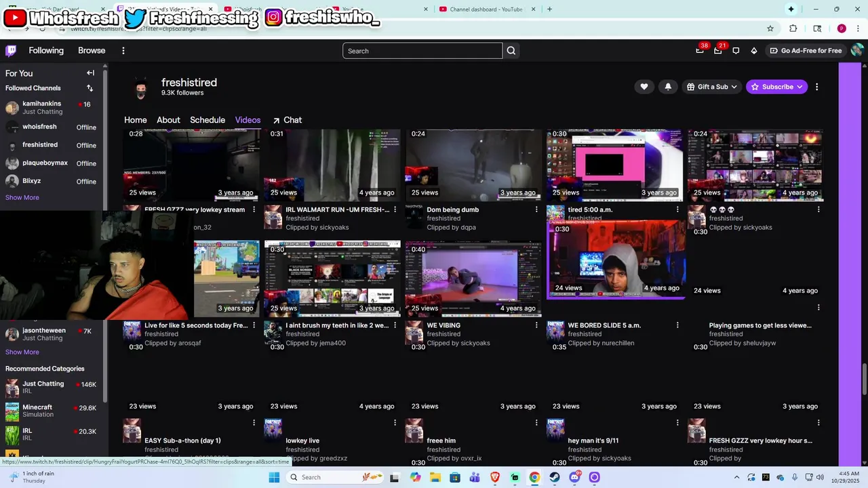This screenshot has width=868, height=488.
Task: Open options menu for Dom being dumb clip
Action: point(536,209)
